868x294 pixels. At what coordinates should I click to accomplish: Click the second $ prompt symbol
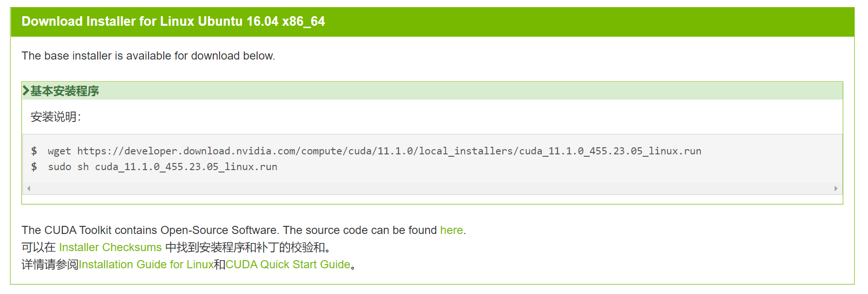[34, 167]
